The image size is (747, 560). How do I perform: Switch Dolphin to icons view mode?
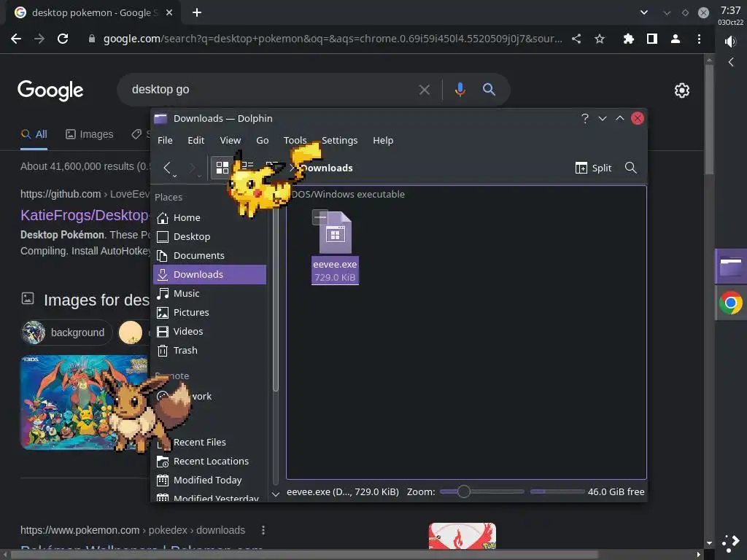click(222, 168)
